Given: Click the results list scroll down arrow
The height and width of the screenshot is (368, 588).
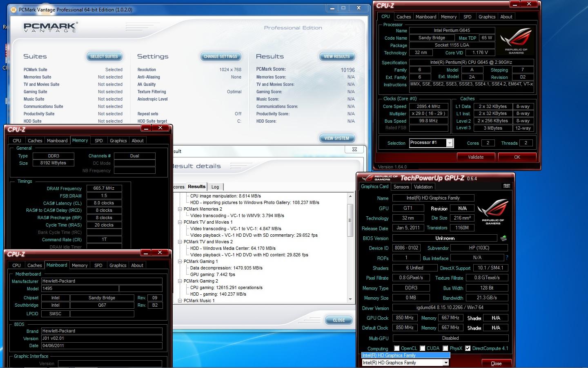Looking at the screenshot, I should click(x=350, y=299).
